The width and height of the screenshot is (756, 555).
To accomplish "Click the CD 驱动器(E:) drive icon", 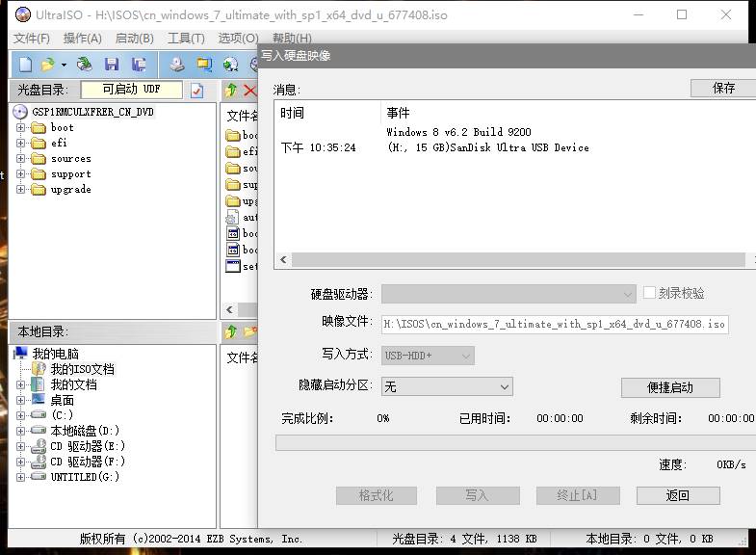I will click(39, 446).
